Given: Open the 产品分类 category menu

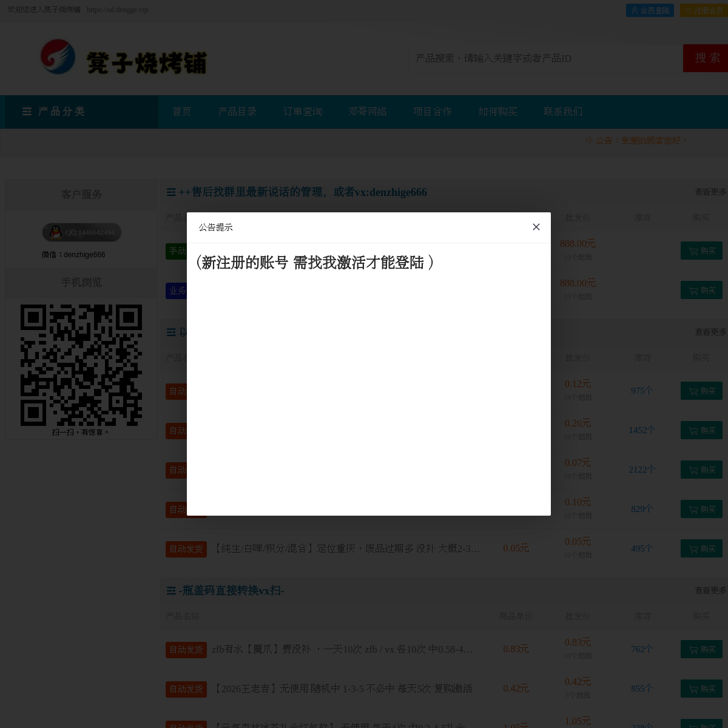Looking at the screenshot, I should 81,112.
